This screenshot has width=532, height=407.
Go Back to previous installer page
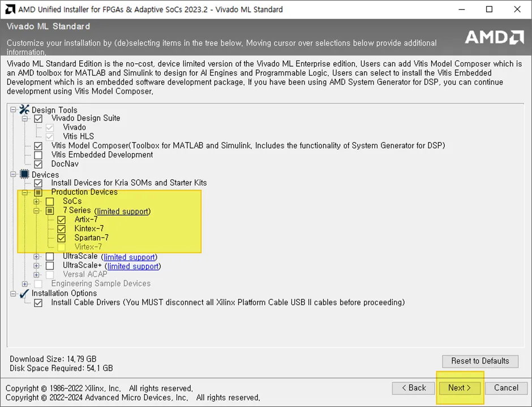tap(413, 388)
